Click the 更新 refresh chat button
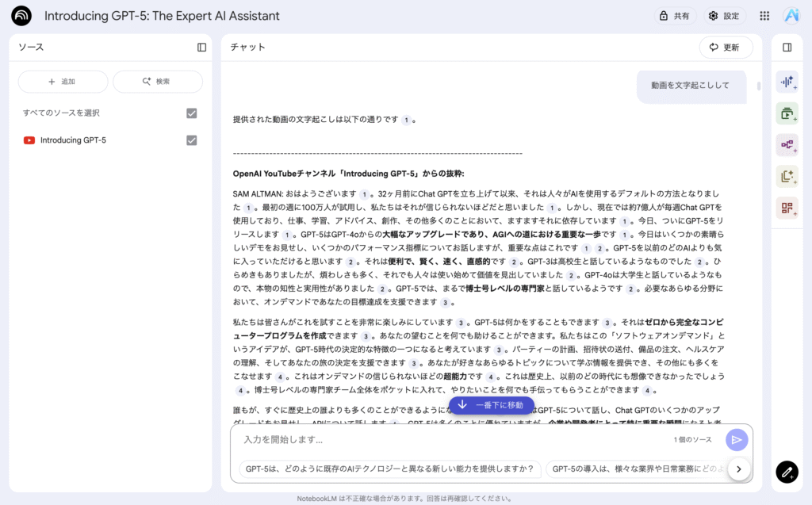812x505 pixels. tap(726, 47)
